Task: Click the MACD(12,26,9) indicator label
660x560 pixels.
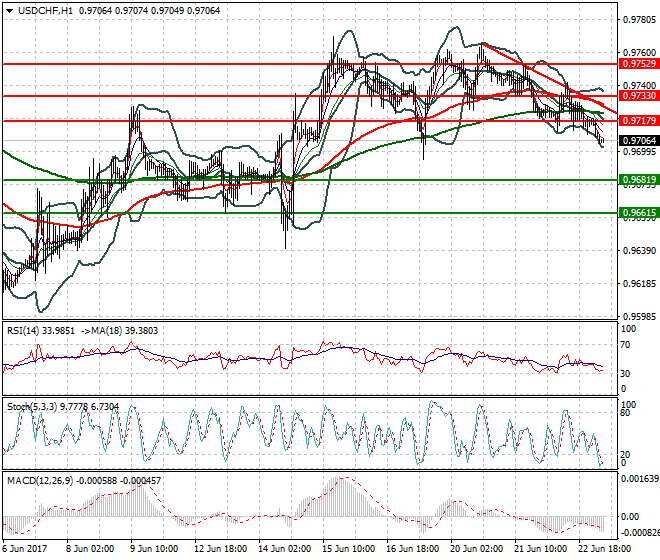Action: [42, 481]
